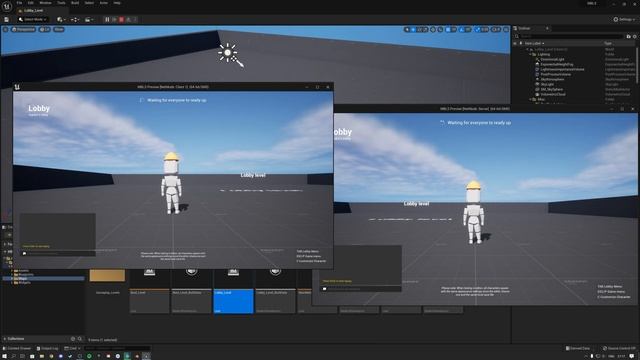
Task: Click the eject icon next to stop
Action: 128,20
